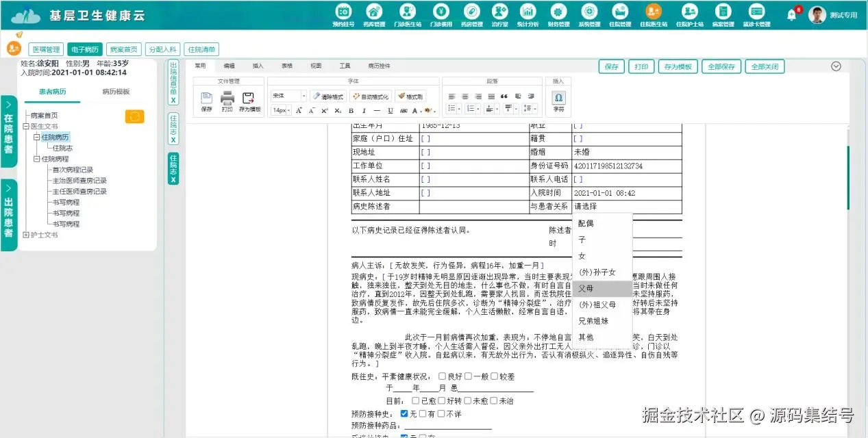Click the 全部保存 save all button

tap(721, 66)
